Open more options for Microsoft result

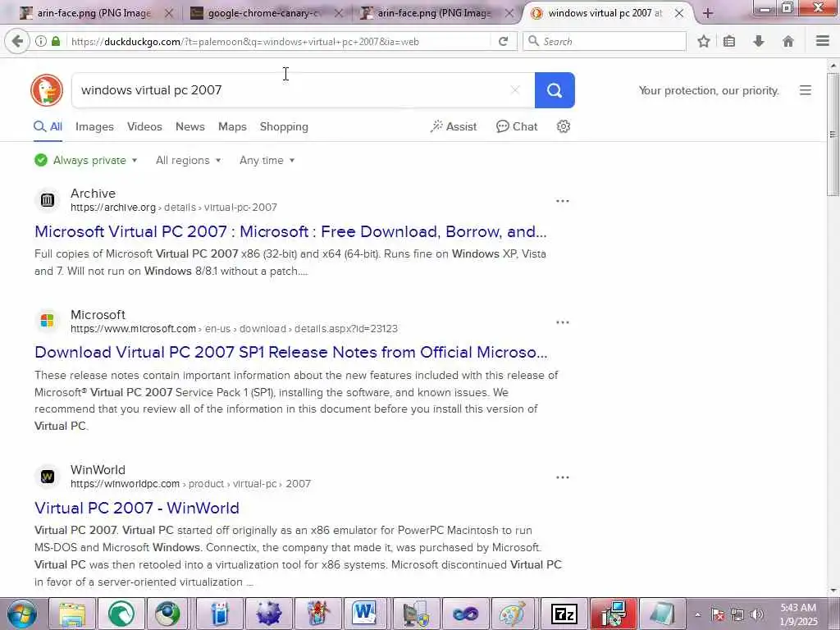(563, 322)
